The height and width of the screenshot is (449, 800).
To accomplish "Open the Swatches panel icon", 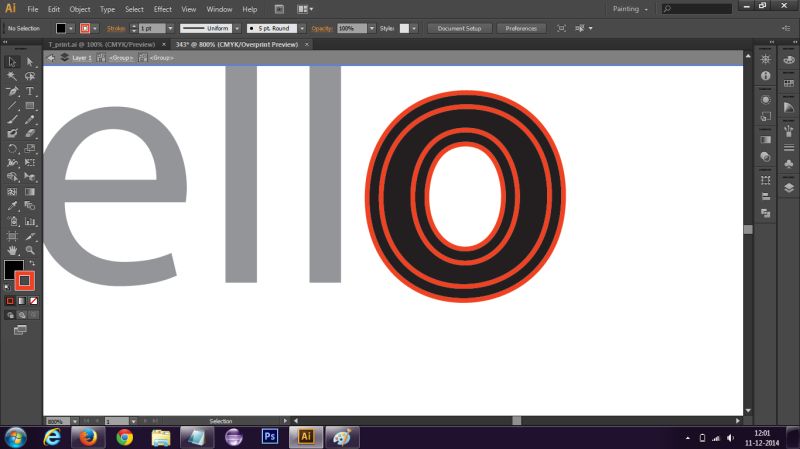I will point(789,83).
